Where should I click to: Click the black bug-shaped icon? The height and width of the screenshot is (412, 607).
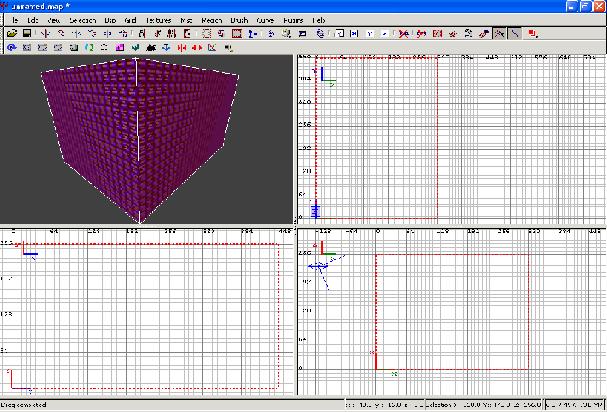tap(151, 48)
